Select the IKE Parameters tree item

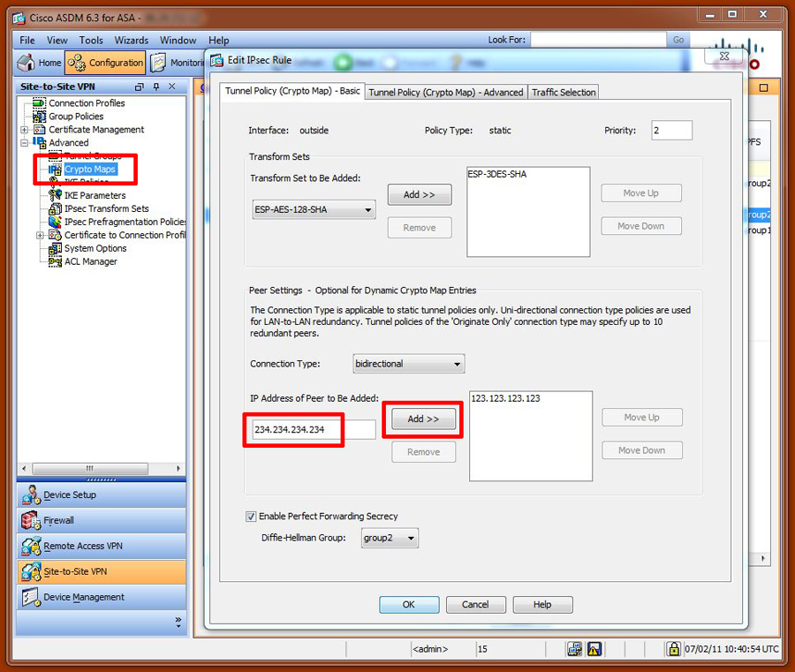(95, 195)
